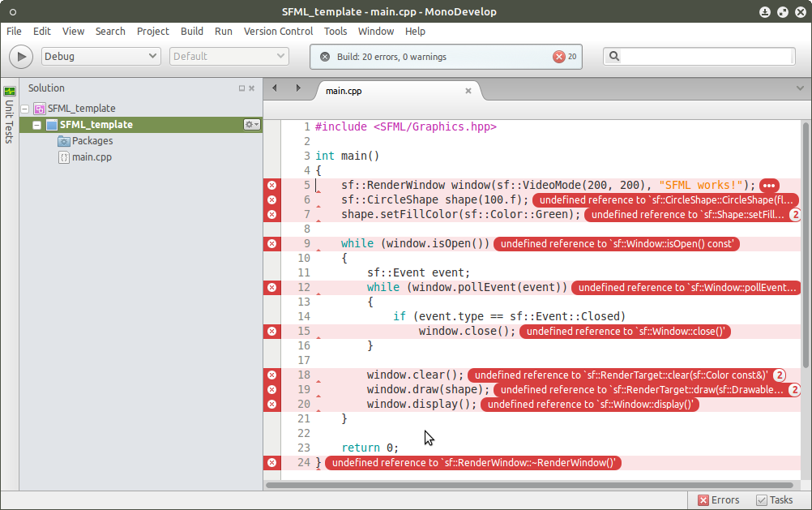Image resolution: width=812 pixels, height=510 pixels.
Task: Click the pollEvent undefined reference message
Action: coord(686,288)
